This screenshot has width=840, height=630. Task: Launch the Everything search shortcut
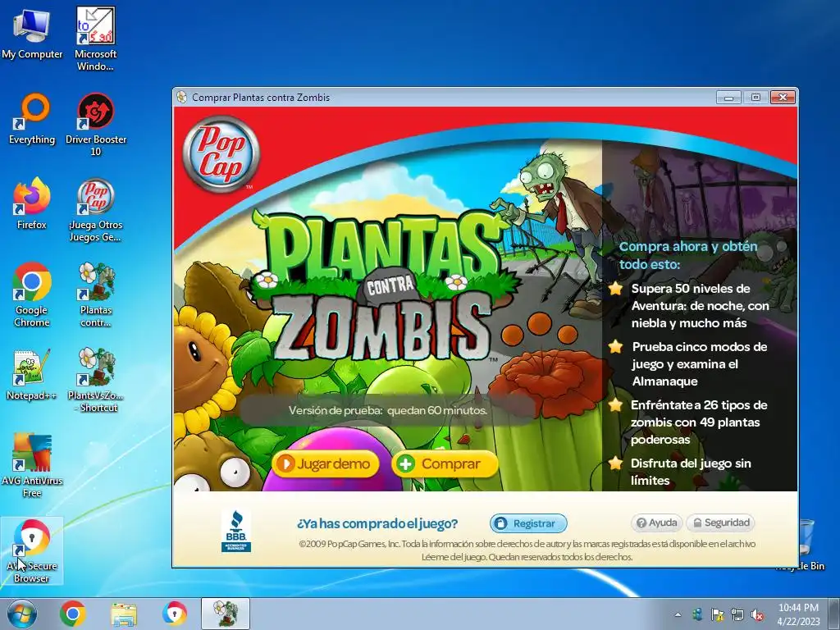click(32, 119)
